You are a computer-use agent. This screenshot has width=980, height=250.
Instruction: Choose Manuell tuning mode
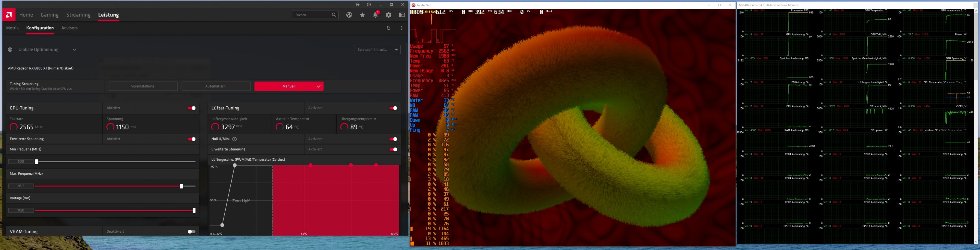point(289,86)
